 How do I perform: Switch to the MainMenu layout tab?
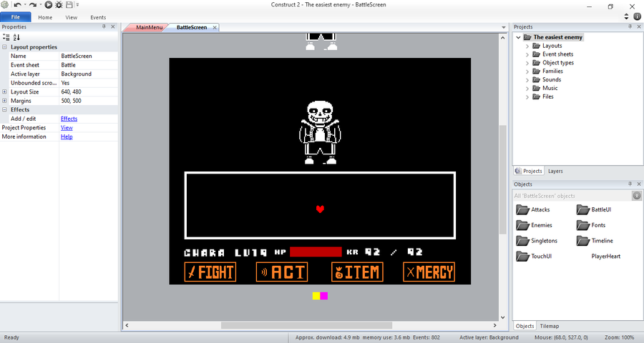pos(149,27)
